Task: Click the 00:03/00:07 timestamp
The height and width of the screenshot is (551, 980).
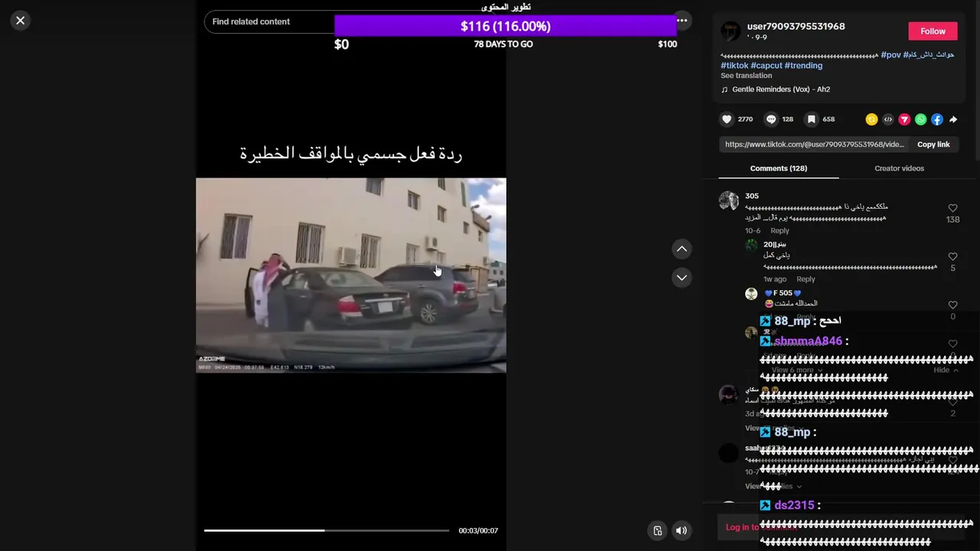Action: pos(478,530)
